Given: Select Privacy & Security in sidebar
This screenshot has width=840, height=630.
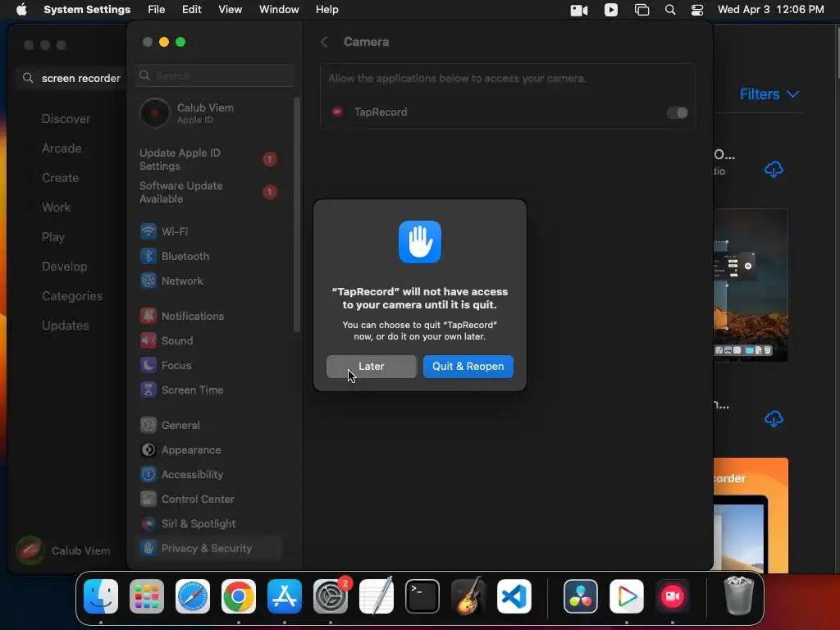Looking at the screenshot, I should pyautogui.click(x=208, y=548).
